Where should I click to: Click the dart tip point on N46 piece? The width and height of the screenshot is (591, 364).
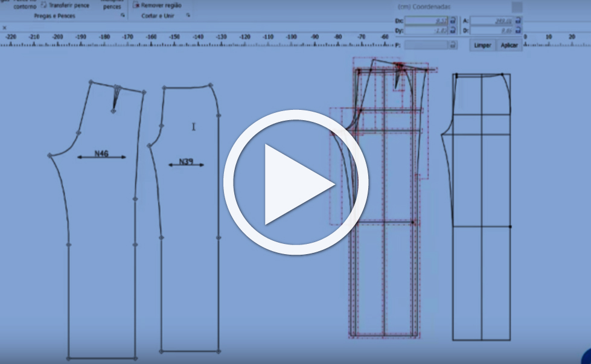click(x=113, y=111)
